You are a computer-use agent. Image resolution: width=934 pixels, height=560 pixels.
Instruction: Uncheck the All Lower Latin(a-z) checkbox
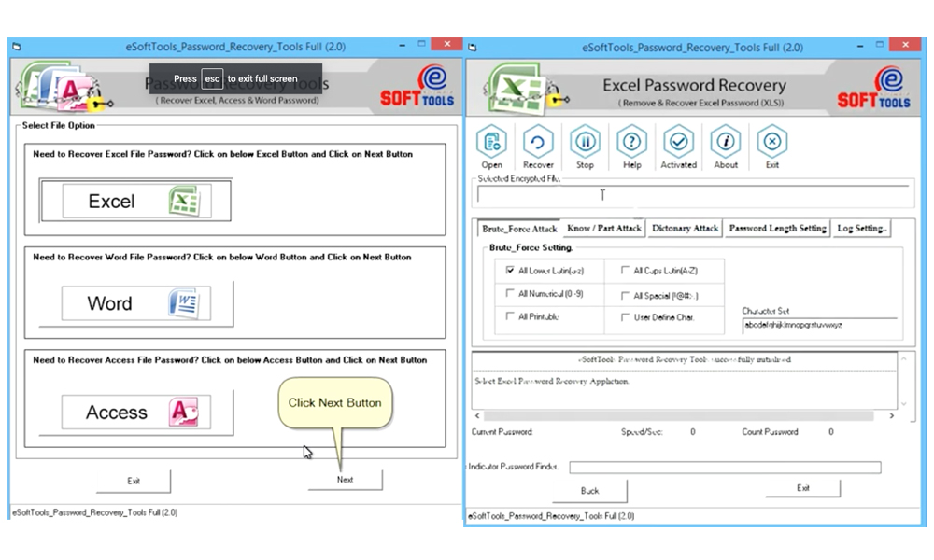(510, 270)
